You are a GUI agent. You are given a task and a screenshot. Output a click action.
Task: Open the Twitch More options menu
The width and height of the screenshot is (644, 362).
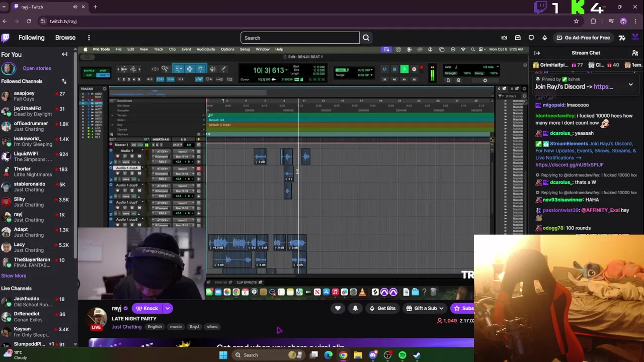(x=89, y=38)
